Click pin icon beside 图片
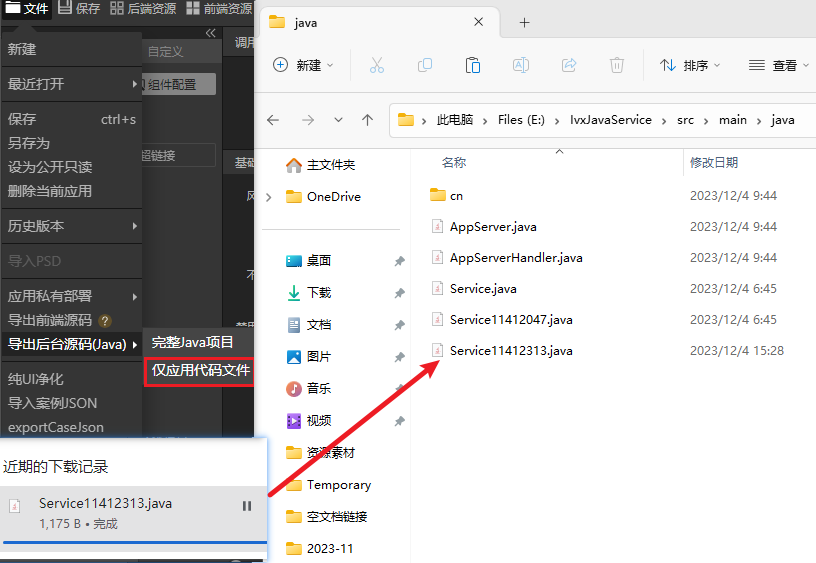The width and height of the screenshot is (816, 563). pos(399,357)
